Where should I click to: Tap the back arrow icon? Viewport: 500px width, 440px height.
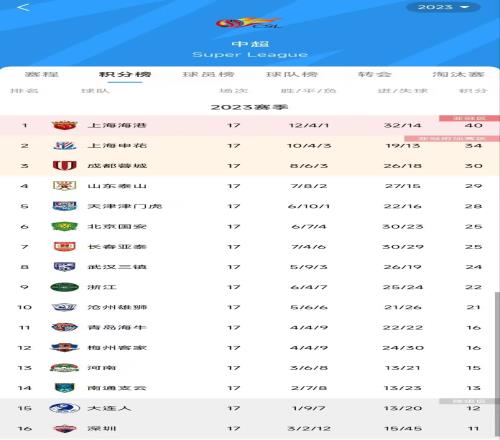24,7
